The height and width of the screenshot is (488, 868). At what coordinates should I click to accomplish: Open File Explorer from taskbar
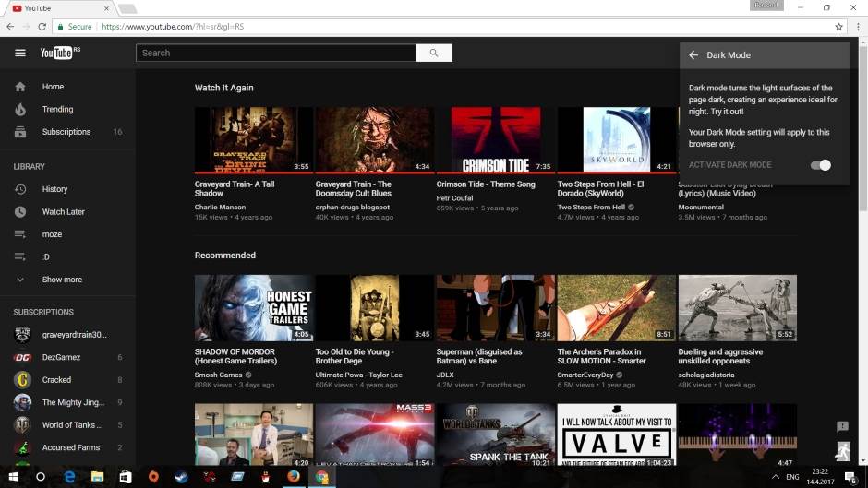[98, 476]
